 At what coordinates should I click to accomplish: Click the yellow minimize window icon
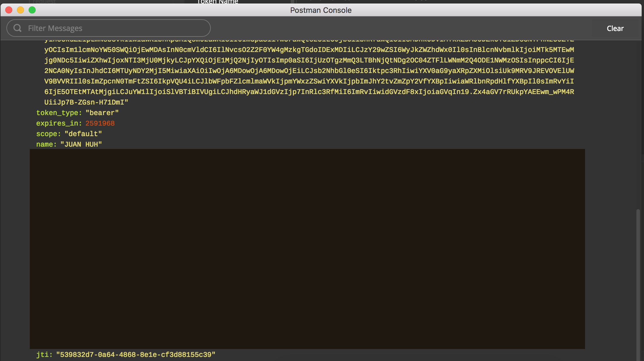[21, 10]
